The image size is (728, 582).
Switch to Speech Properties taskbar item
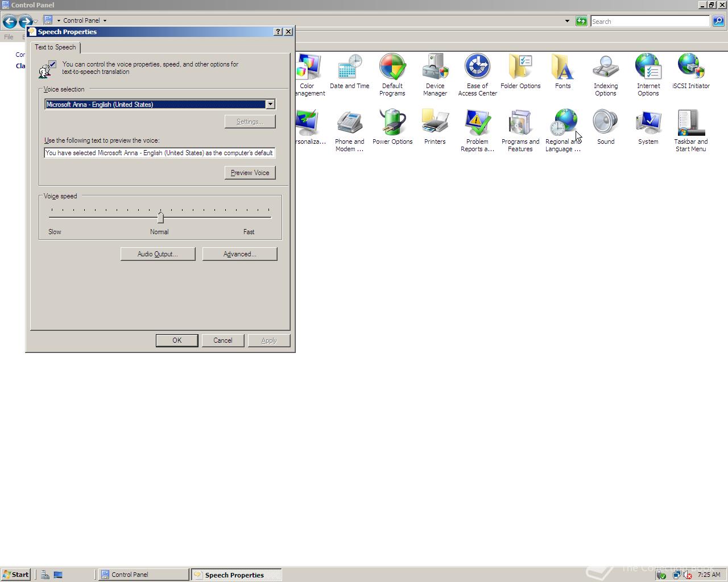[x=236, y=575]
